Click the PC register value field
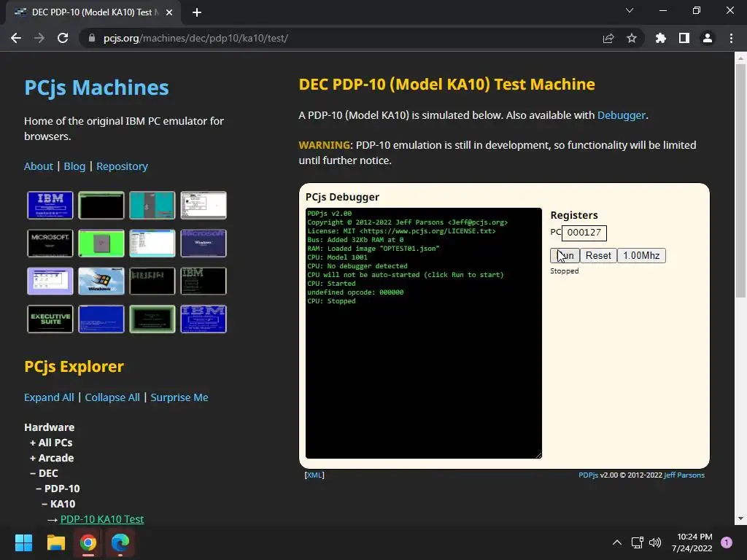 point(584,233)
